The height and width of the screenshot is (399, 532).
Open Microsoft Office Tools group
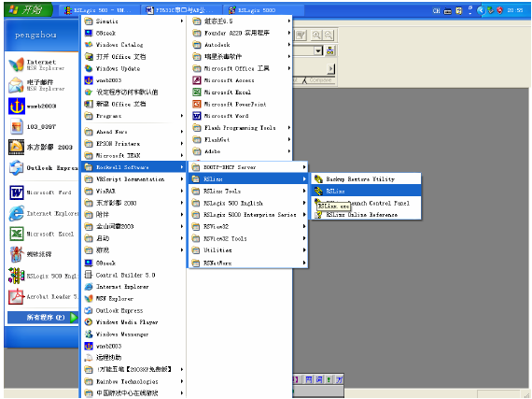pos(240,68)
